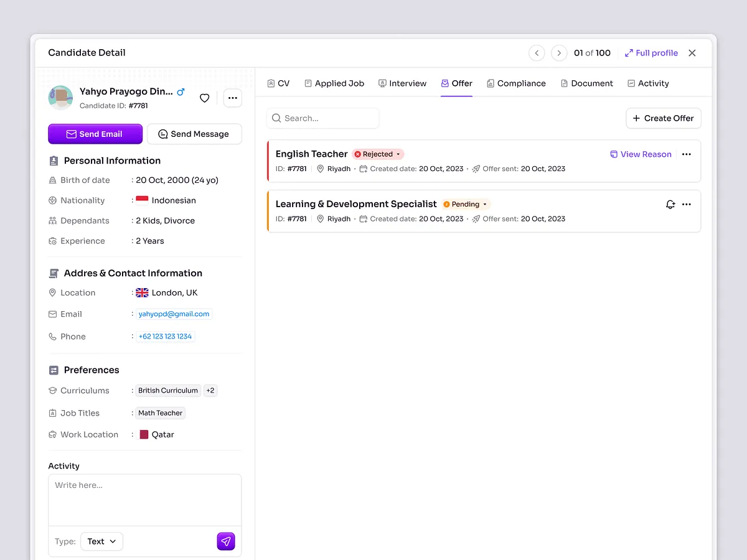Favorite the candidate with the heart icon
Screen dimensions: 747x560
tap(204, 98)
